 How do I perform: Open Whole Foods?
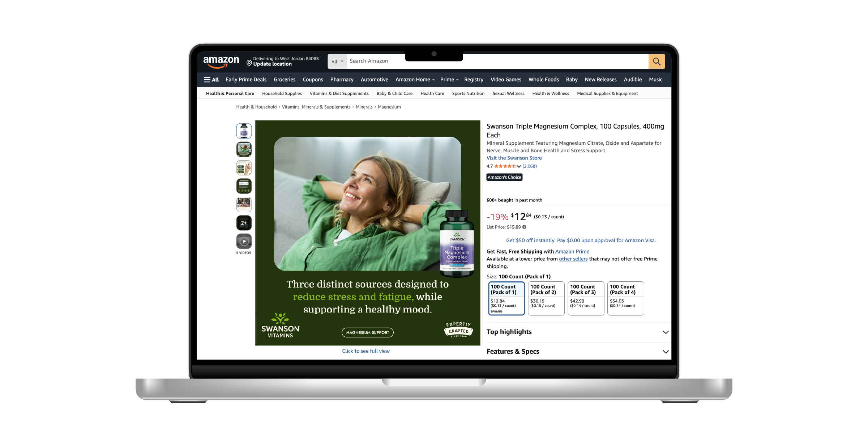543,80
